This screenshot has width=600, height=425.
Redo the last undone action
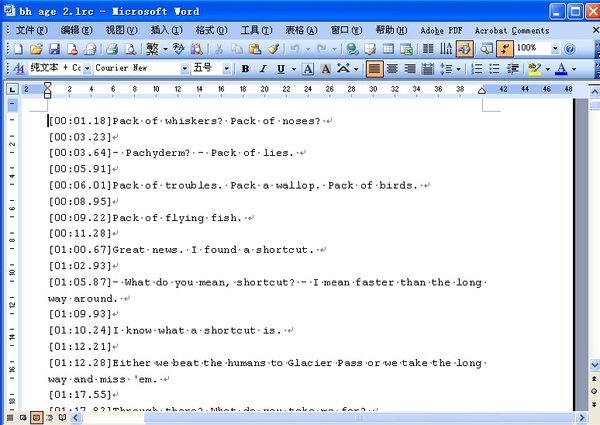(x=322, y=49)
